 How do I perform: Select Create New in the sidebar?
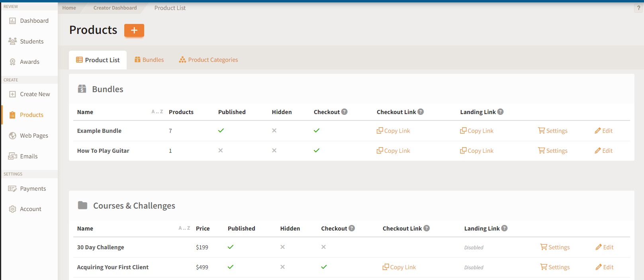click(29, 94)
